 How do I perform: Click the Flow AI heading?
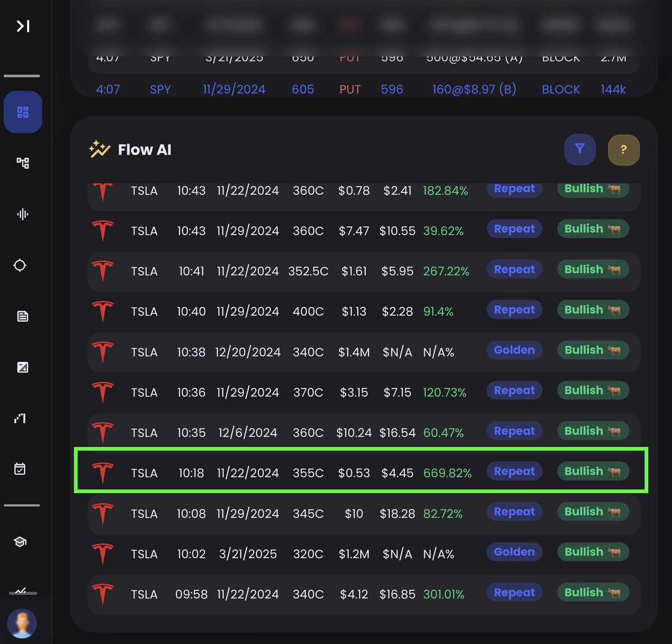pos(144,150)
